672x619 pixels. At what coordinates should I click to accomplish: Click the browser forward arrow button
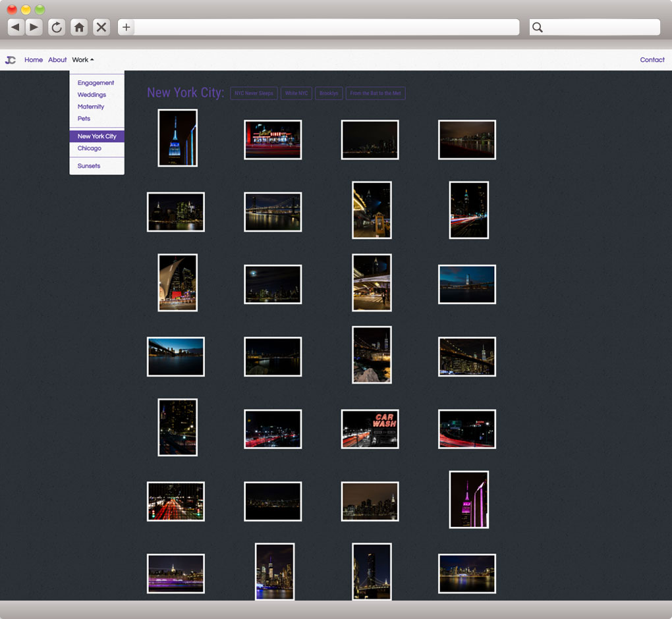(x=34, y=27)
